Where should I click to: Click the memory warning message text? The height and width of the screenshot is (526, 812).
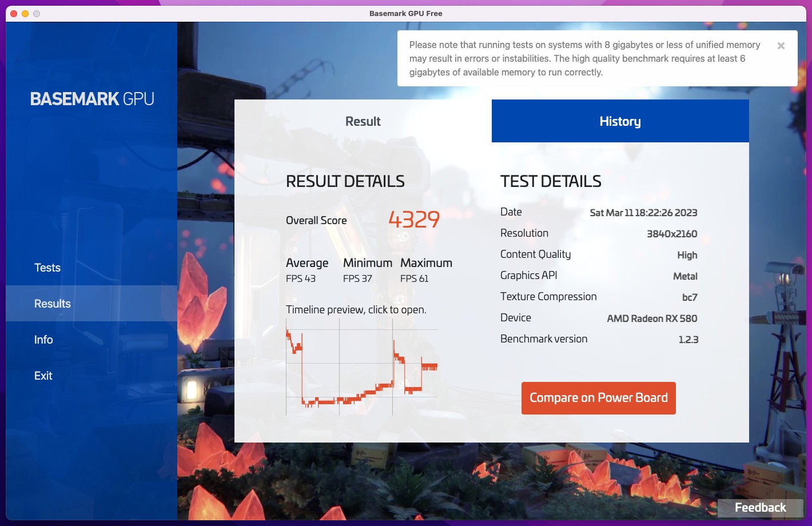point(584,58)
